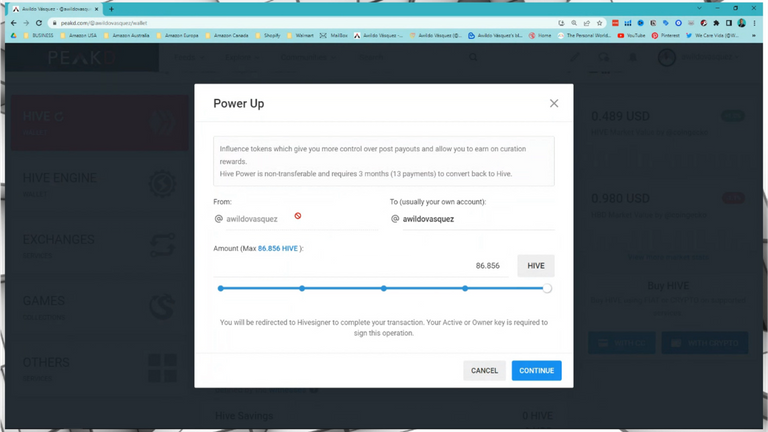Screen dimensions: 768x432
Task: Click the install app icon in address bar
Action: coord(561,23)
